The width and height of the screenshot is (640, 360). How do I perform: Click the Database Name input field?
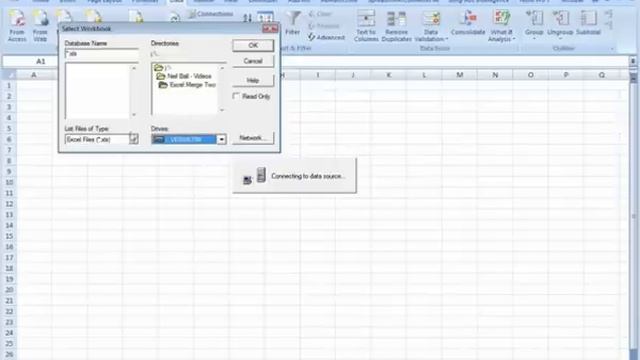(102, 54)
